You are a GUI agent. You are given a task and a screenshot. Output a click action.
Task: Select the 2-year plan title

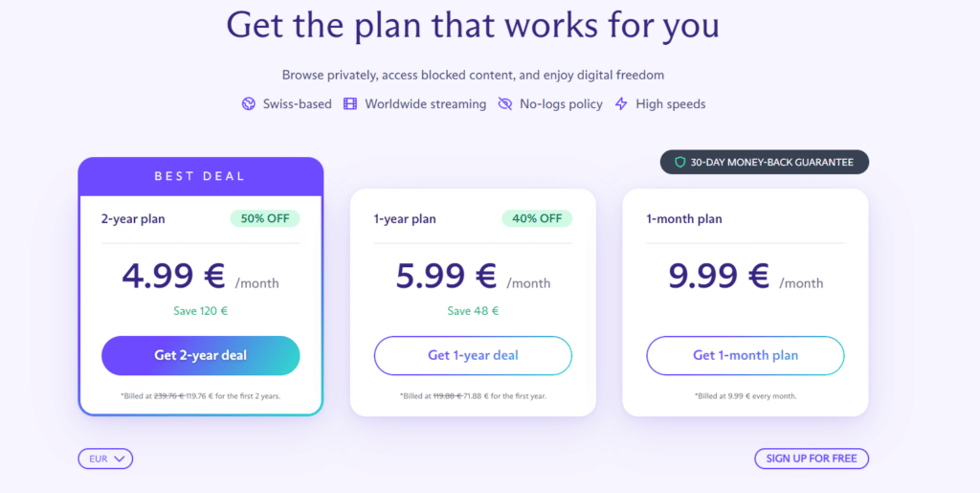pos(133,219)
